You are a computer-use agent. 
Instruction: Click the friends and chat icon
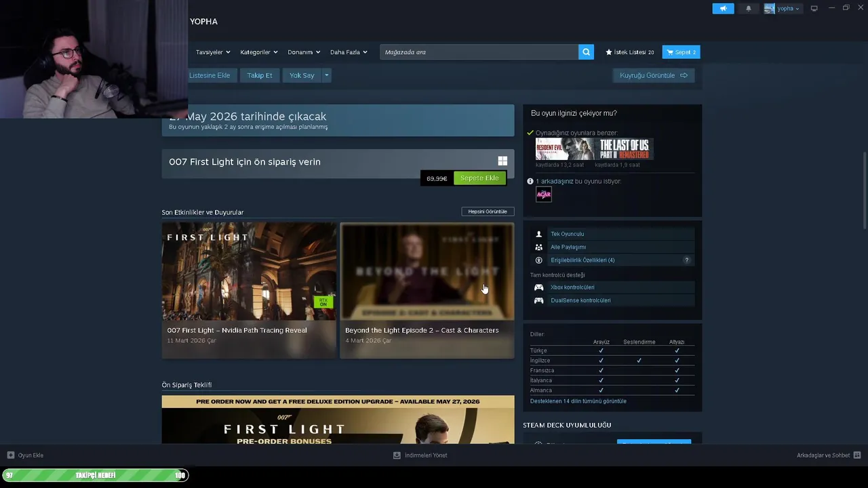click(857, 455)
